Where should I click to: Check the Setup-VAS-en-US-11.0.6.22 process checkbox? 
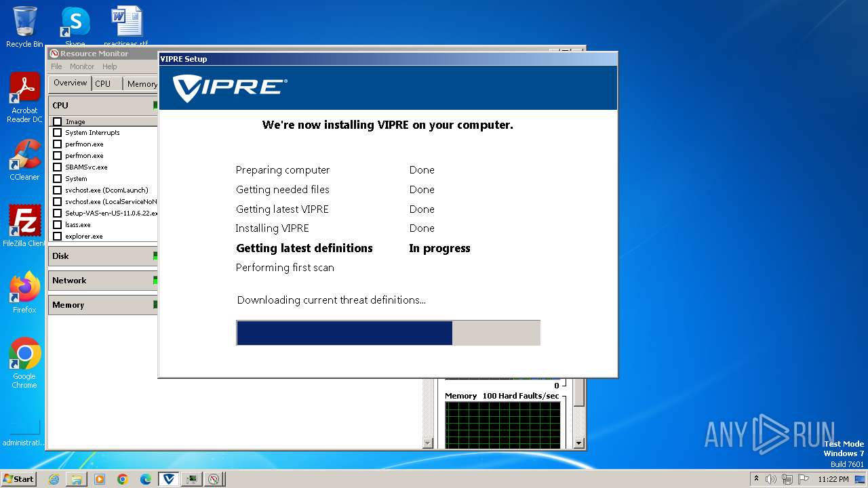58,213
